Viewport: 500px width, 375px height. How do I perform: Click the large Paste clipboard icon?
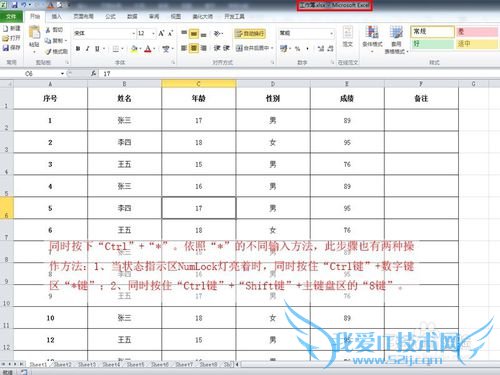pyautogui.click(x=34, y=32)
